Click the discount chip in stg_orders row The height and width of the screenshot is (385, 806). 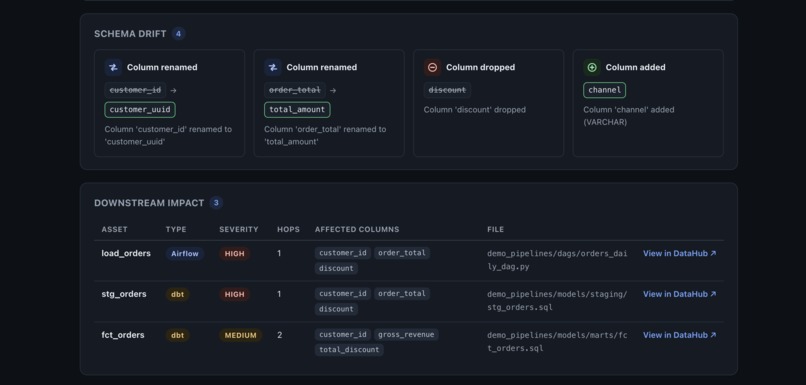[336, 309]
